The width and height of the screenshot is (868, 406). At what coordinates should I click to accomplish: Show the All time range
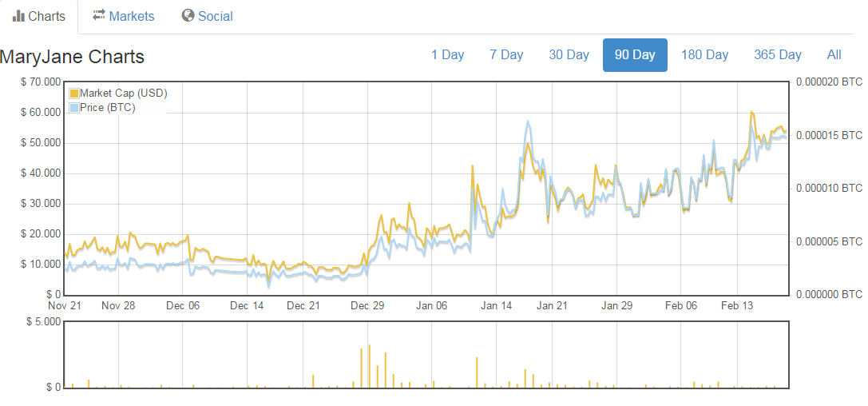point(834,55)
